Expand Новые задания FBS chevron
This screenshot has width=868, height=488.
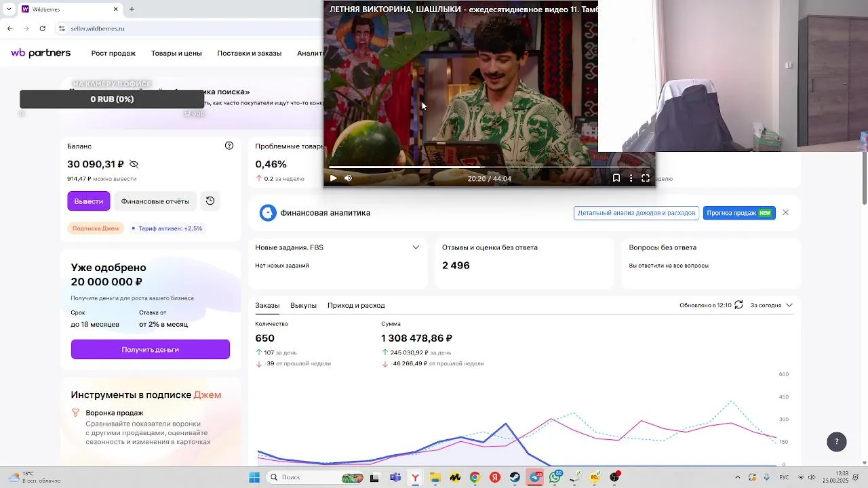pos(416,247)
